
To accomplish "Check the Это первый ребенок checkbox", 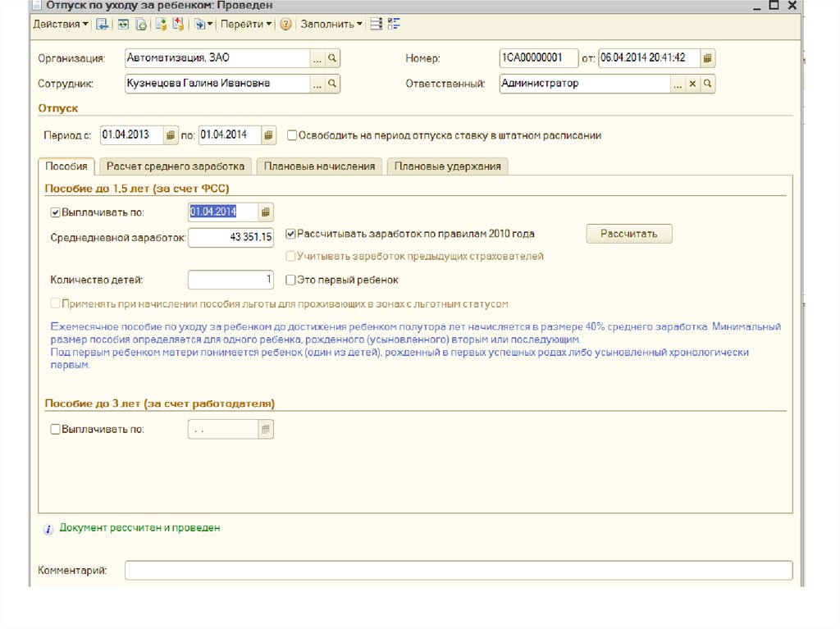I will (x=291, y=280).
